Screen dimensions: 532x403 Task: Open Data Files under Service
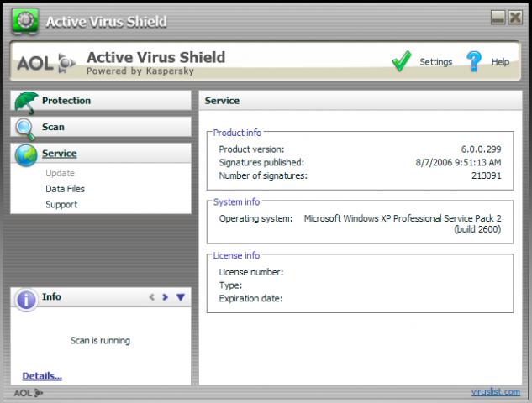[x=66, y=189]
